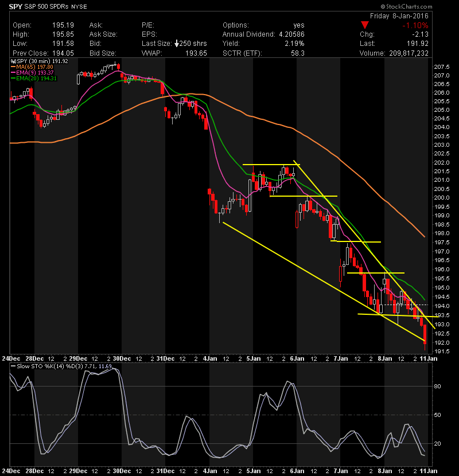Click the 31Dec label under the stochastic panel
The height and width of the screenshot is (476, 459).
166,471
